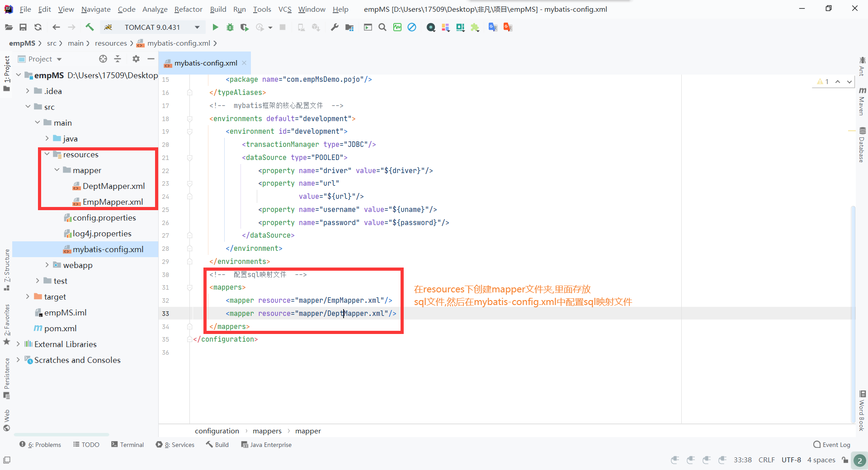Navigate back with the left arrow icon
Image resolution: width=868 pixels, height=470 pixels.
[56, 27]
